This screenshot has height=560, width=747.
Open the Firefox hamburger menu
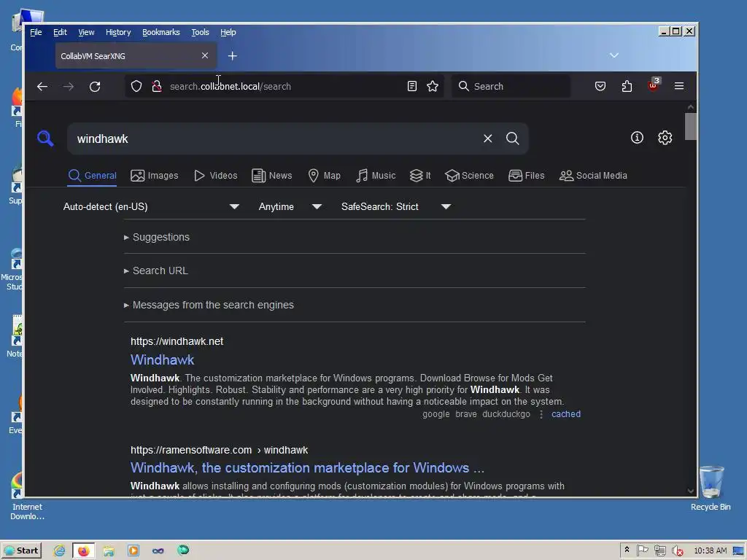tap(679, 86)
